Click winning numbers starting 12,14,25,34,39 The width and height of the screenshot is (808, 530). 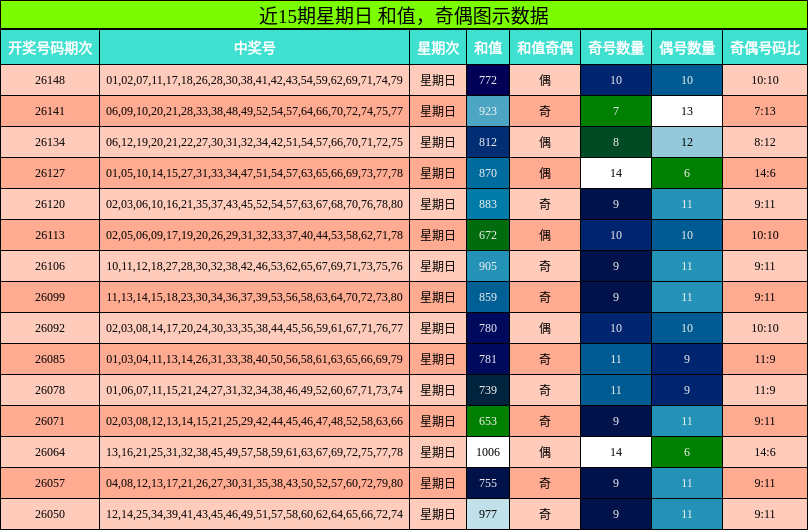click(x=255, y=514)
